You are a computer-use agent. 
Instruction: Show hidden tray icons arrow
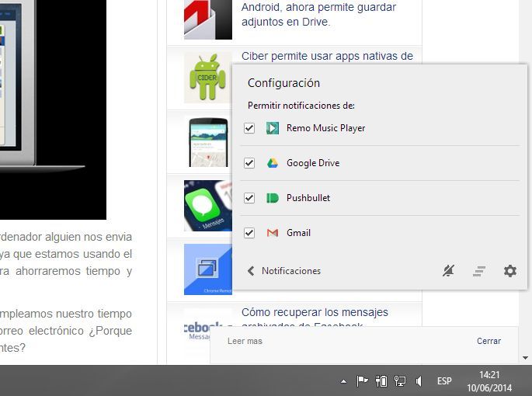tap(344, 381)
